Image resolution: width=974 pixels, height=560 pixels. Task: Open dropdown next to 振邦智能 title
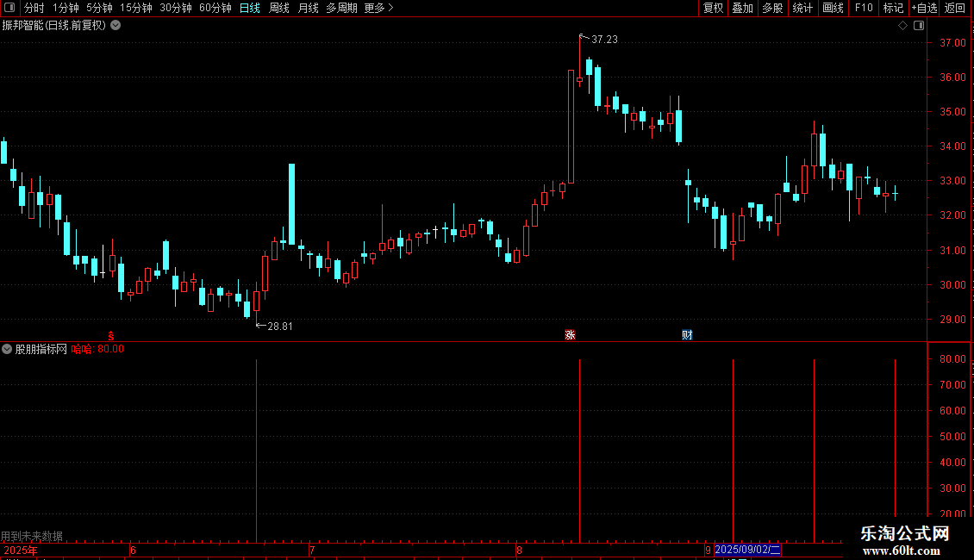(116, 26)
